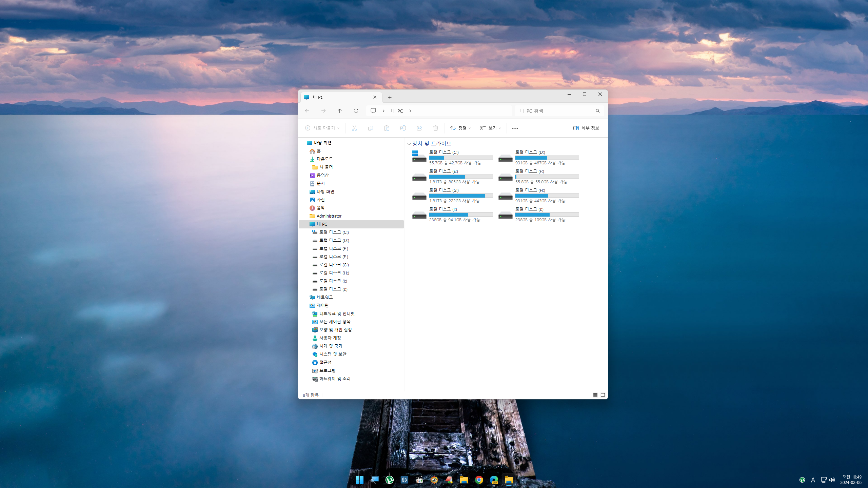The width and height of the screenshot is (868, 488).
Task: Open the View dropdown
Action: coord(490,128)
